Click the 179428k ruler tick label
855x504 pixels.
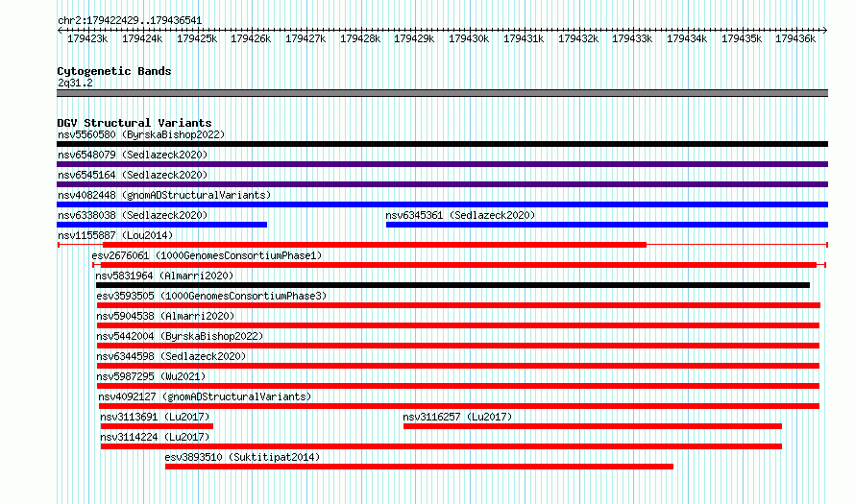360,38
